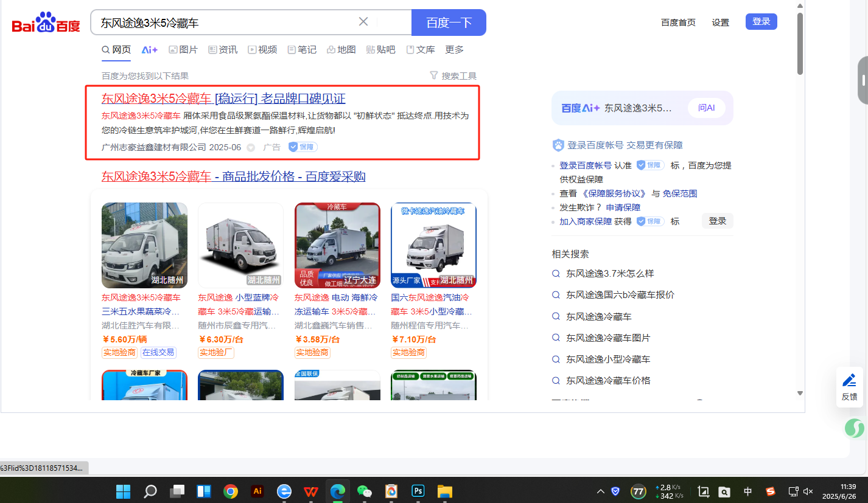The image size is (868, 503).
Task: Open related search 东风途逸3.7米怎么样
Action: point(610,274)
